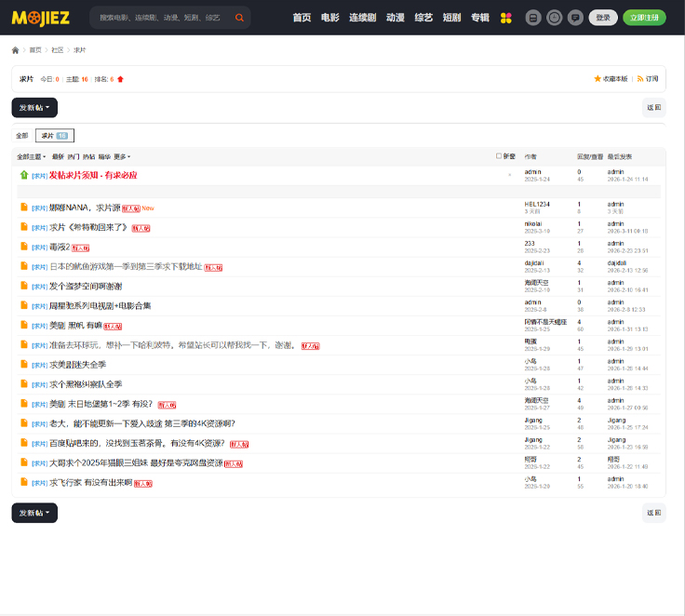Click the magnifier search icon
The width and height of the screenshot is (685, 616).
240,18
